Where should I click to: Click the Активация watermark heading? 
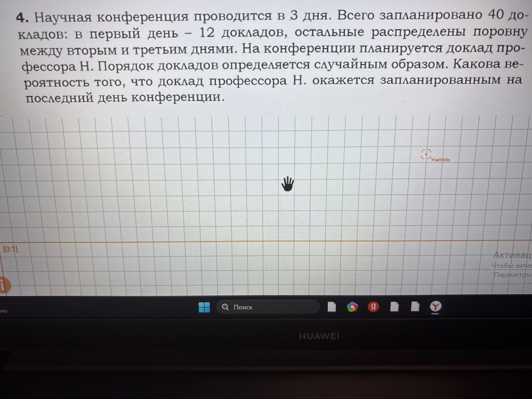[512, 255]
